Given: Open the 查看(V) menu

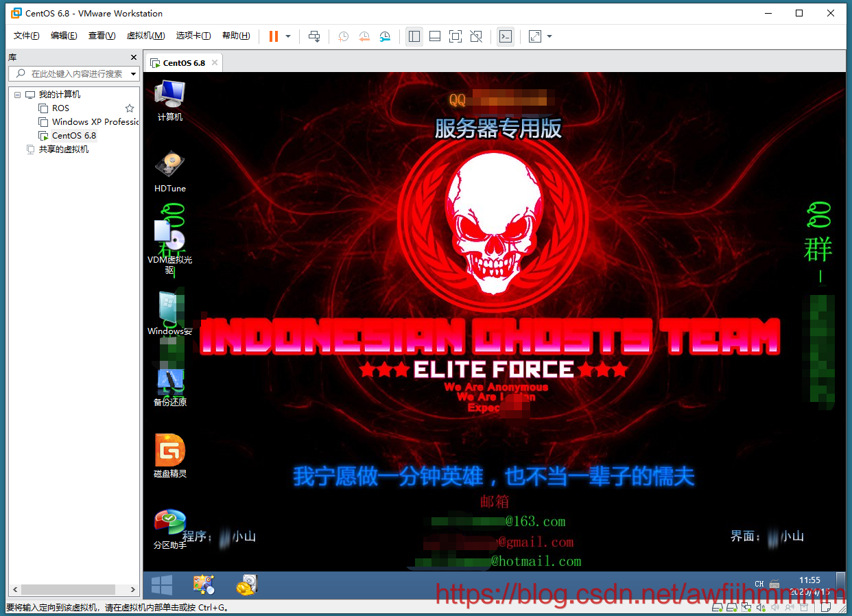Looking at the screenshot, I should point(102,36).
